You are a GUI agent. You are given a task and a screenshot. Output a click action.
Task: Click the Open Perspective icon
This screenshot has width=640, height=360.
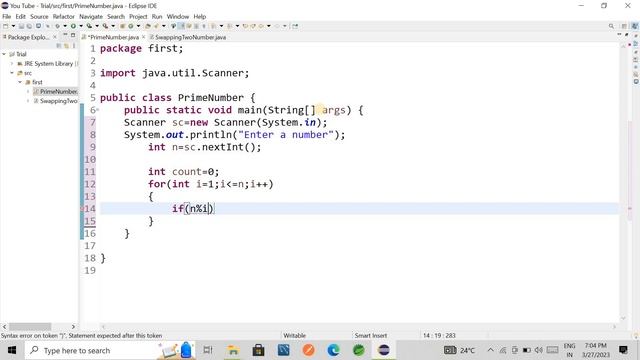(624, 26)
